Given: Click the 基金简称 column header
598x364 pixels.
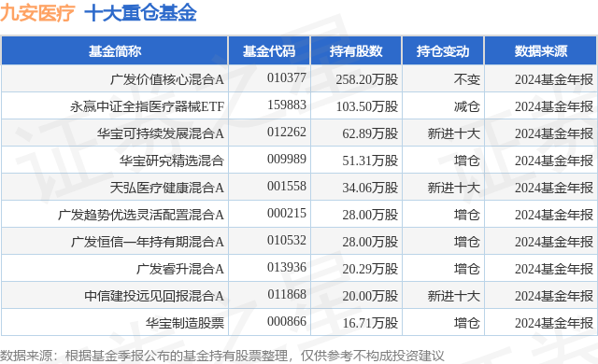Looking at the screenshot, I should click(115, 51).
